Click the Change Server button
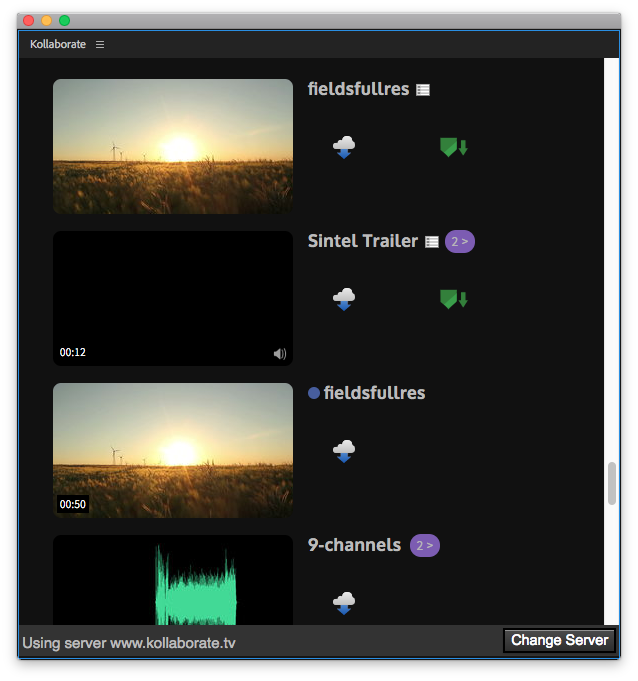This screenshot has height=681, width=638. pyautogui.click(x=559, y=640)
